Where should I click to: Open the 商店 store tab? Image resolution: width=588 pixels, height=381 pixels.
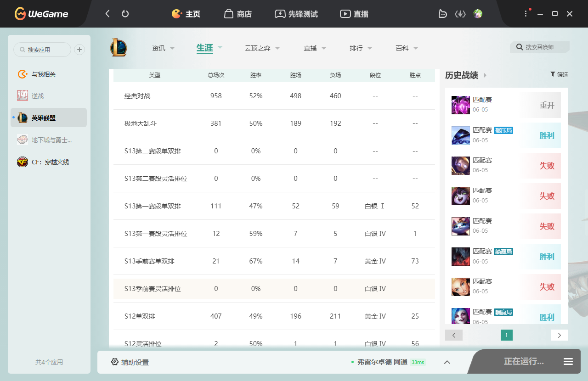click(x=238, y=14)
